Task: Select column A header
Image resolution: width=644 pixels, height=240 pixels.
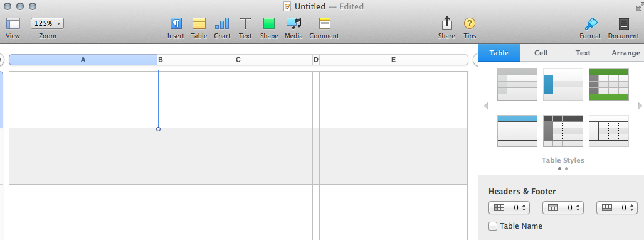Action: pyautogui.click(x=83, y=60)
